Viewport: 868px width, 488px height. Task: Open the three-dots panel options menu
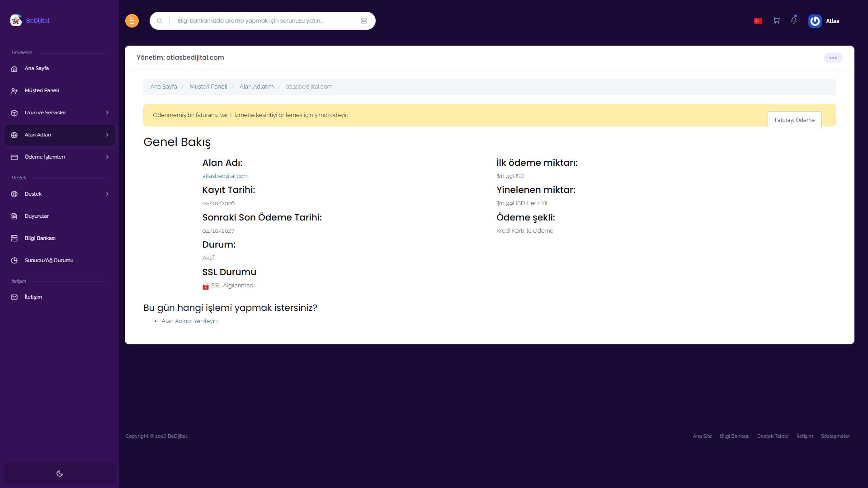pyautogui.click(x=833, y=58)
